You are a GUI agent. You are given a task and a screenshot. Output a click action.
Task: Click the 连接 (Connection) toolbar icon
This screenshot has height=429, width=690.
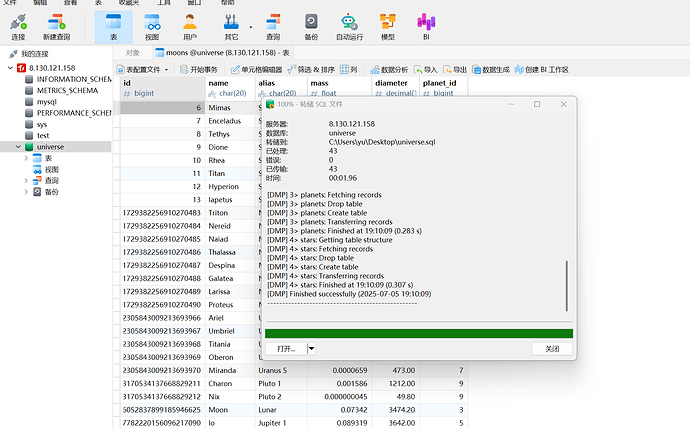point(18,27)
